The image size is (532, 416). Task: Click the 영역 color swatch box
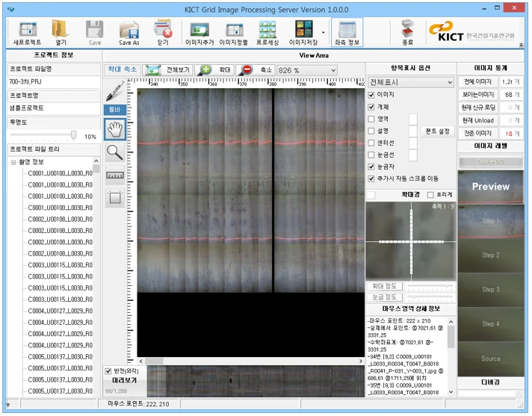pos(413,119)
